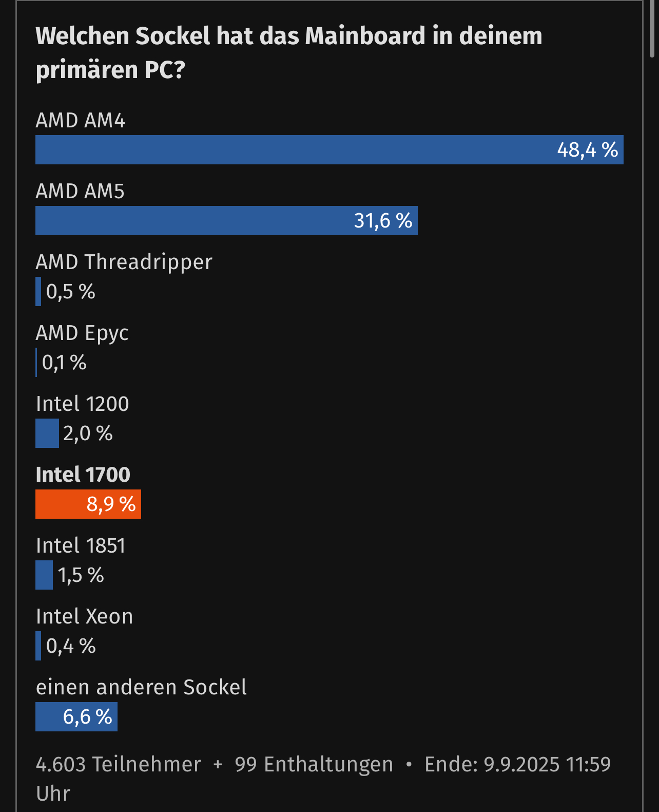Click the AMD AM5 option label

81,191
